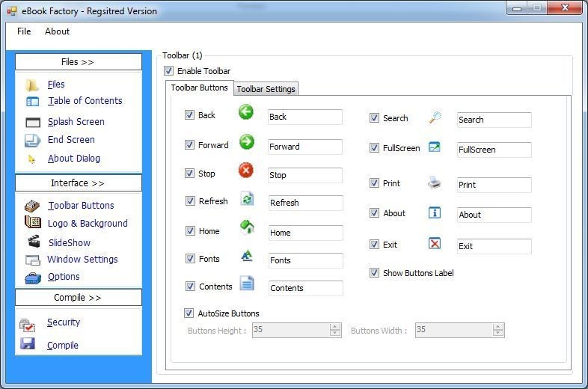Click the Print printer icon

coord(434,183)
